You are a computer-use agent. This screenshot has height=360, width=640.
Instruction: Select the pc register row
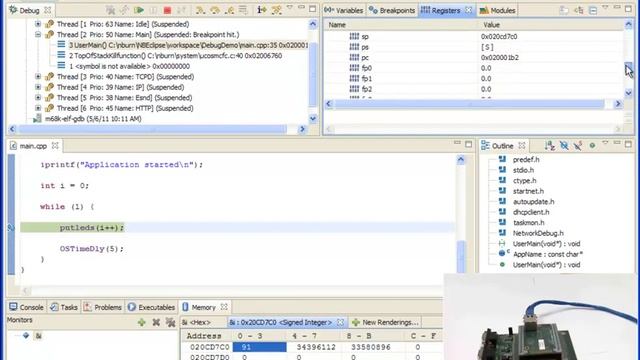coord(473,58)
